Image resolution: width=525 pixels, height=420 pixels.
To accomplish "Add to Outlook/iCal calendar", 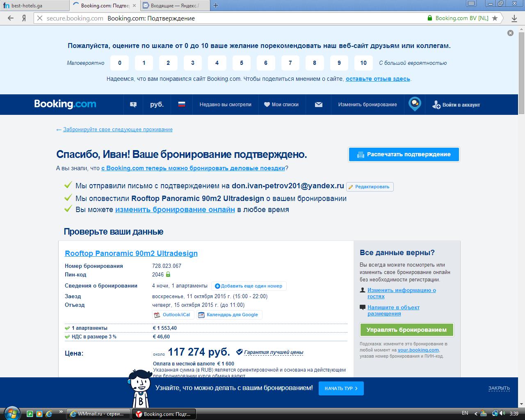I will coord(172,315).
